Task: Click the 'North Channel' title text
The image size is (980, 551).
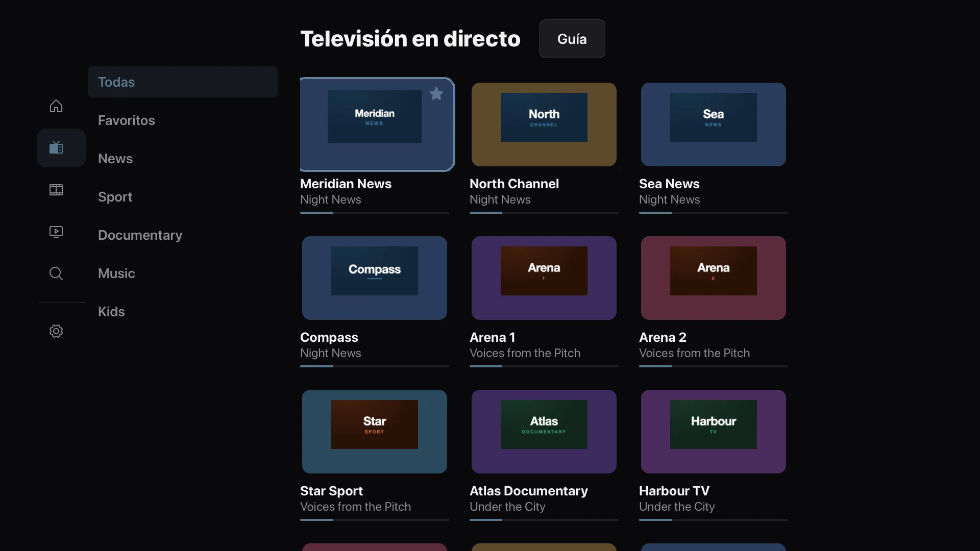Action: (514, 184)
